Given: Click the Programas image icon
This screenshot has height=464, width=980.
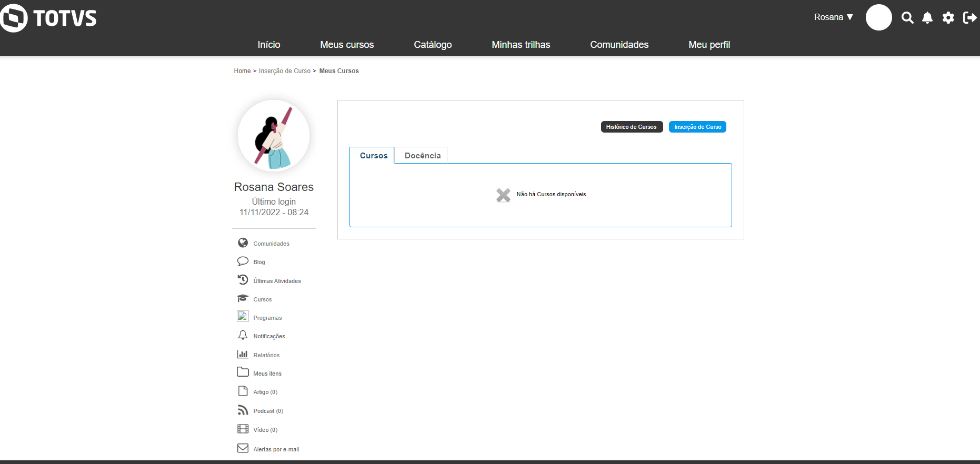Looking at the screenshot, I should 243,316.
